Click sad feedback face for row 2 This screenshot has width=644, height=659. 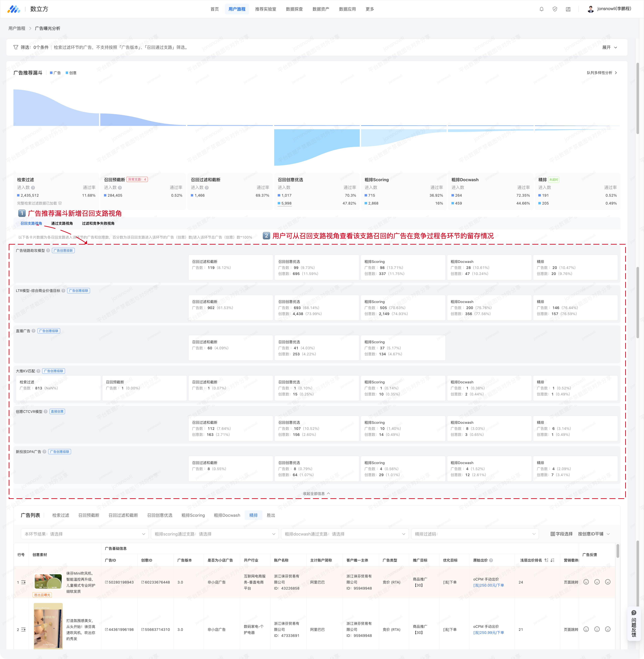[607, 629]
